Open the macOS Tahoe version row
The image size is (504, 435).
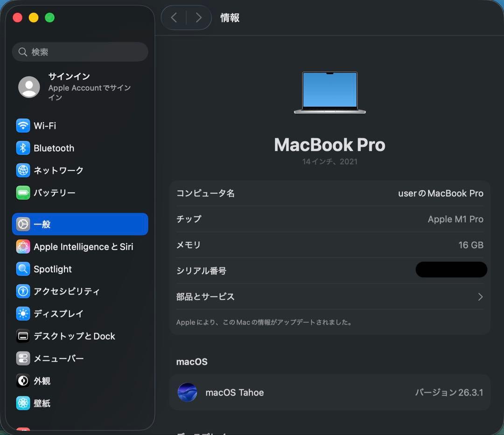(x=329, y=393)
